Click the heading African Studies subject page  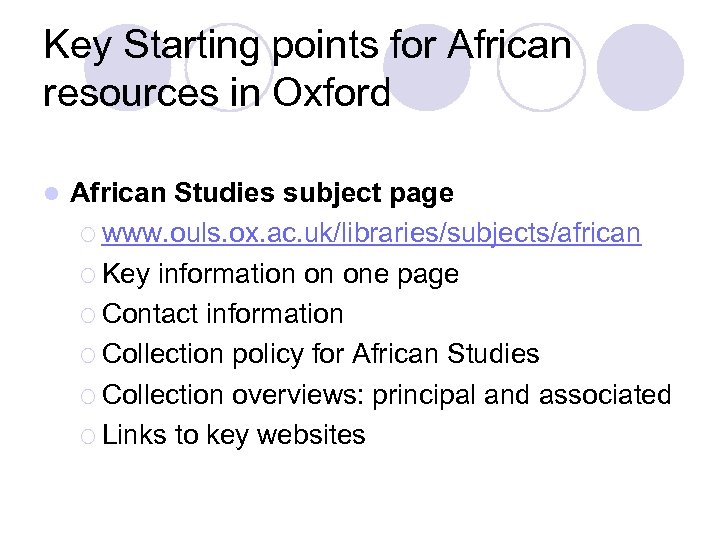tap(262, 192)
